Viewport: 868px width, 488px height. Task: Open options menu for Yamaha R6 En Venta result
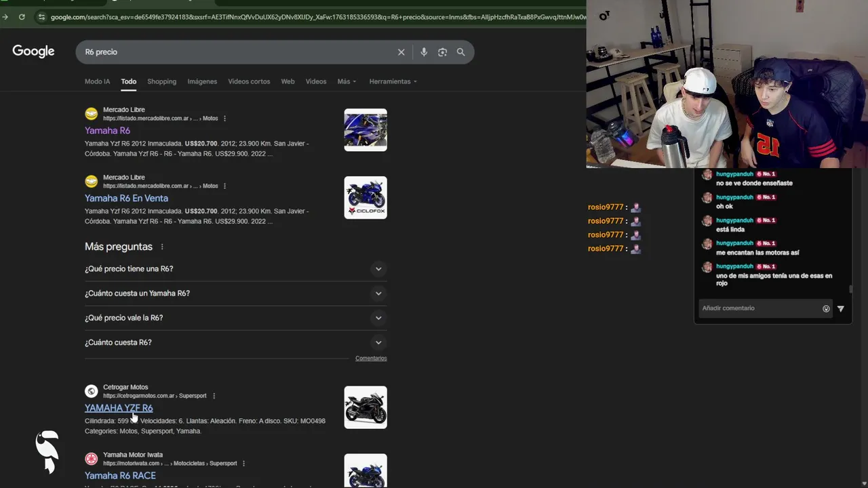pos(224,186)
